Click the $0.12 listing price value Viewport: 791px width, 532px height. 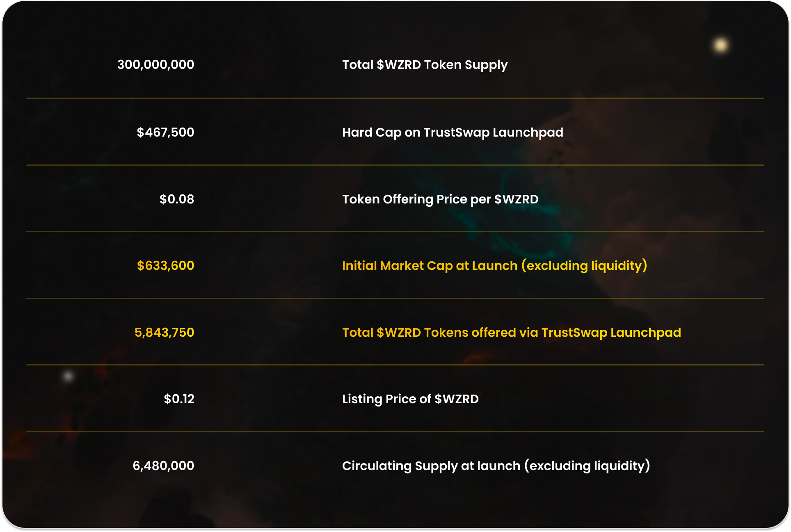179,399
